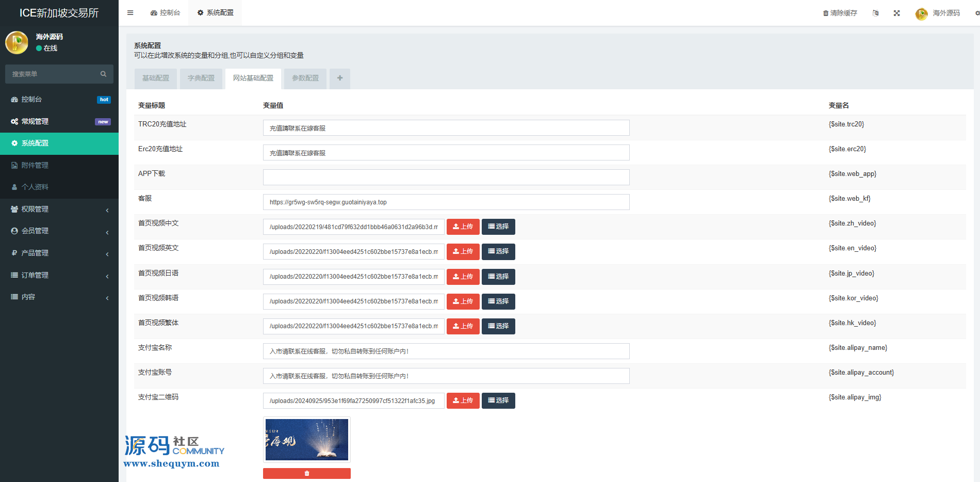
Task: Expand 内容 sidebar menu
Action: click(x=59, y=297)
